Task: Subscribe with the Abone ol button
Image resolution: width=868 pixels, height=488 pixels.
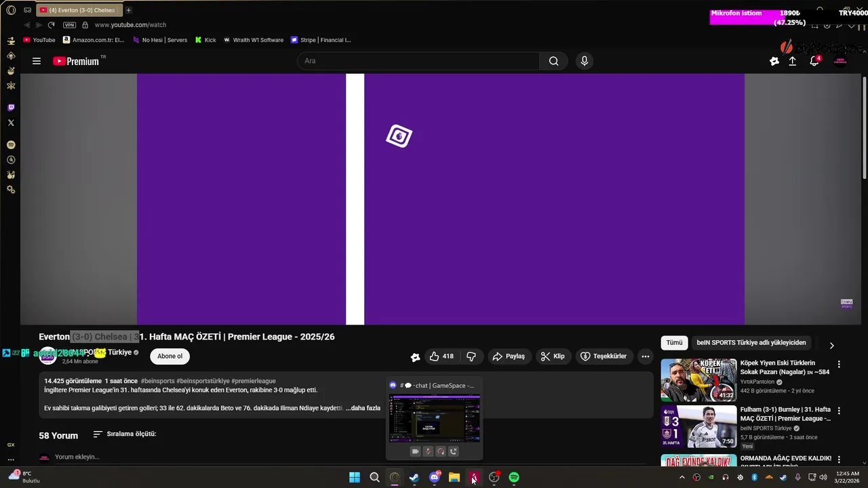Action: pyautogui.click(x=170, y=357)
